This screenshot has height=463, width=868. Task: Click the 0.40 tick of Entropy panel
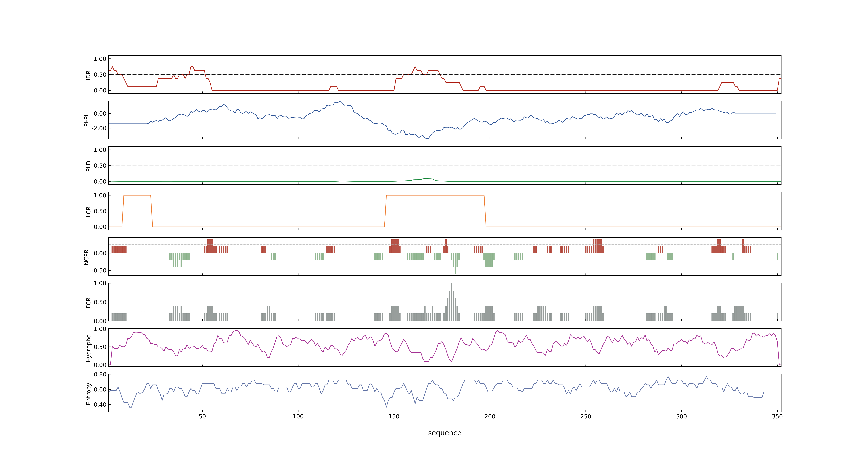click(x=100, y=405)
